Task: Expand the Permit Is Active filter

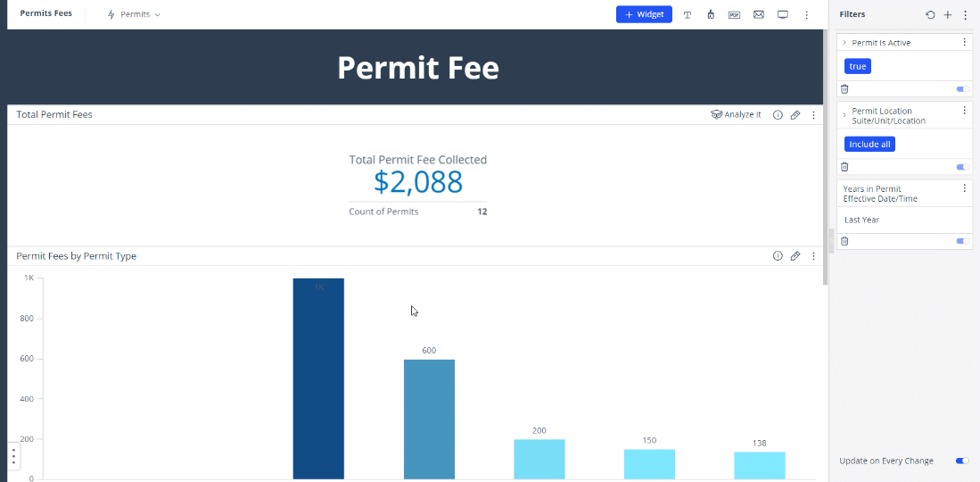Action: (x=844, y=43)
